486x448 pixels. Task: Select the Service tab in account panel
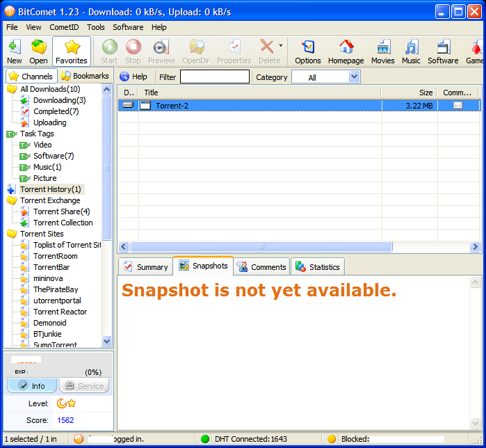coord(84,386)
